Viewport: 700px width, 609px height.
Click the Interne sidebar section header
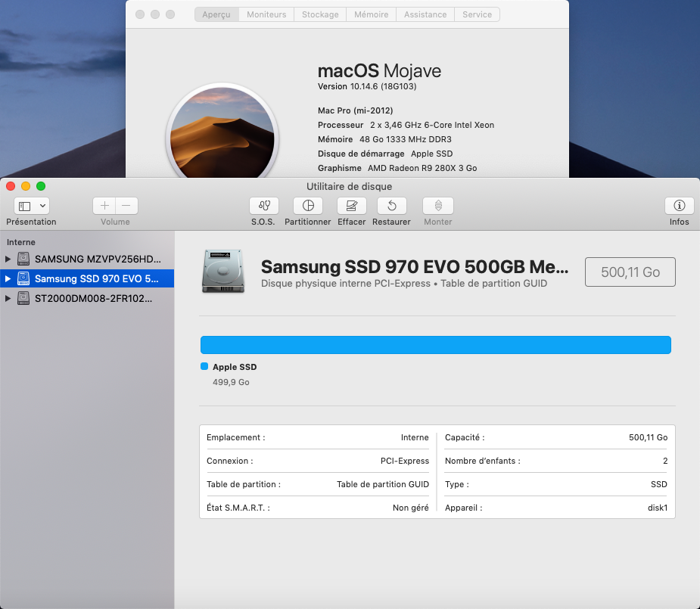pos(21,242)
